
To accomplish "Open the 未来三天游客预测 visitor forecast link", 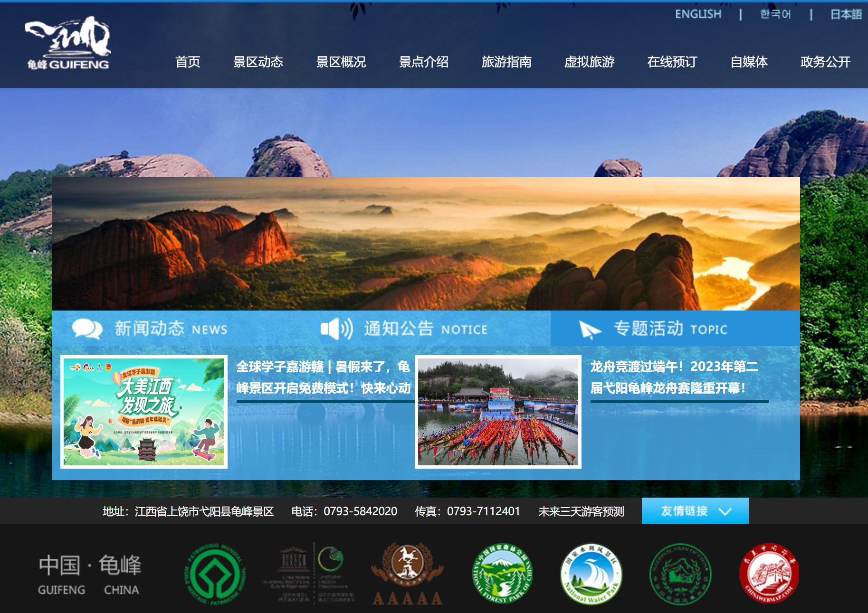I will tap(581, 512).
